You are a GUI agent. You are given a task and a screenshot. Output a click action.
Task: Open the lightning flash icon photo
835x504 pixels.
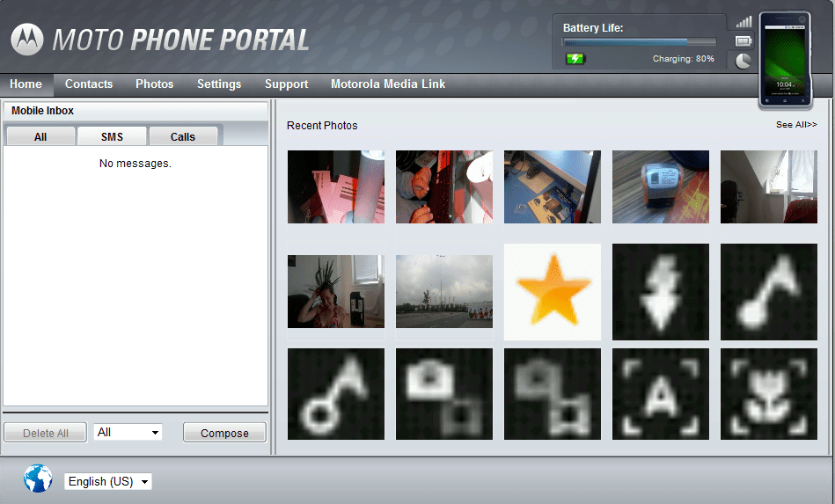click(x=660, y=292)
